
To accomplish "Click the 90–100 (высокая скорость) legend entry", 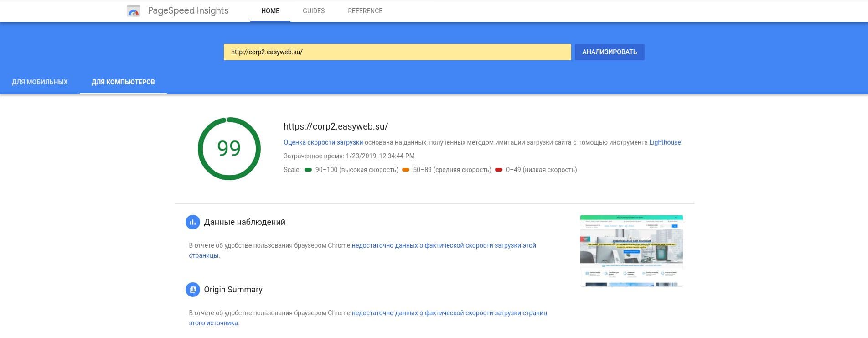I will pos(351,170).
